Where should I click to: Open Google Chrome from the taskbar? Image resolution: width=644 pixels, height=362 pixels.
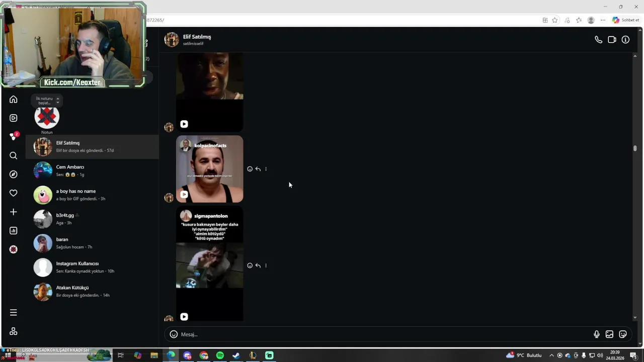point(204,355)
